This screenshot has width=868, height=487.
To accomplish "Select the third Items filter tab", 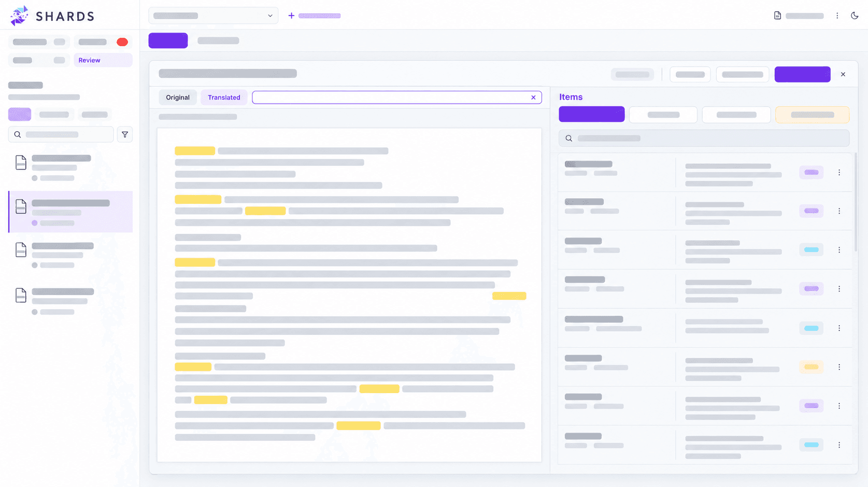I will (736, 115).
